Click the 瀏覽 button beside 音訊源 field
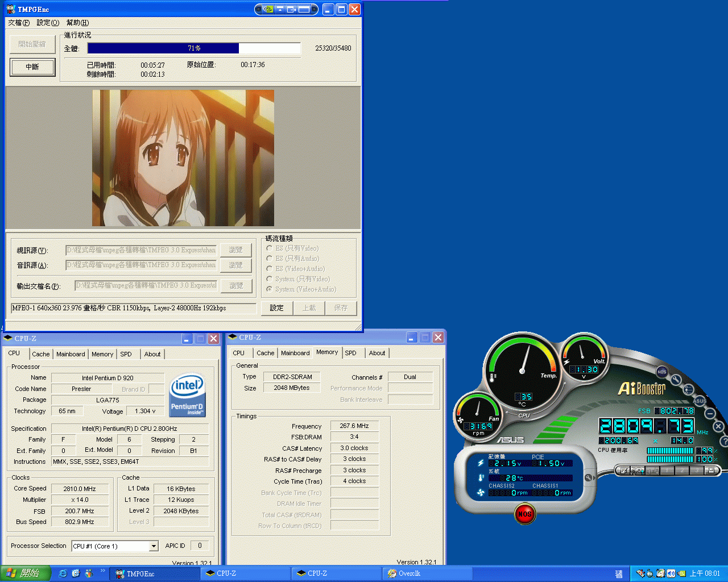Screen dimensions: 728x582 click(x=236, y=265)
